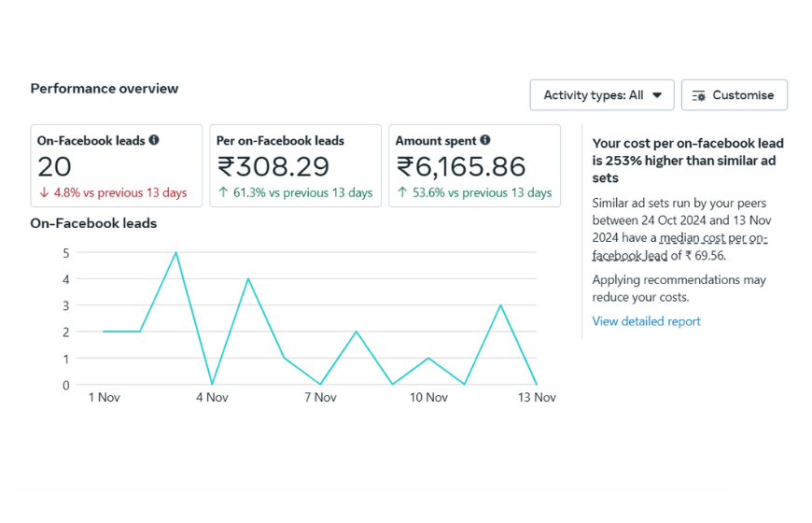
Task: Click the final data point at 13 Nov
Action: tap(537, 384)
